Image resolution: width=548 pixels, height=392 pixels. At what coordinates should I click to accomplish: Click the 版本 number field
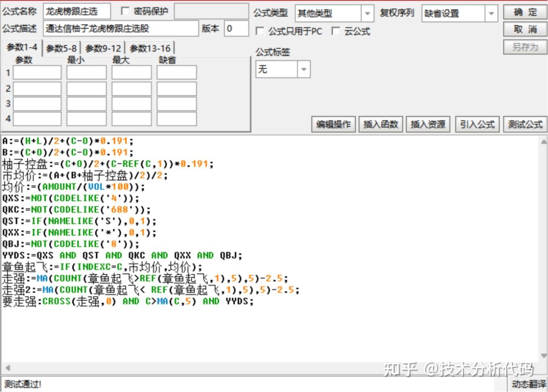[x=236, y=29]
